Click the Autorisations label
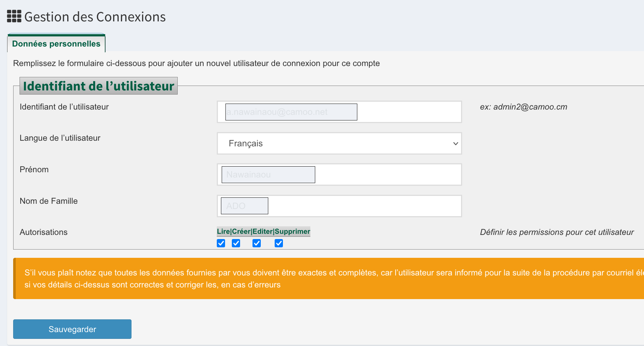This screenshot has height=346, width=644. pos(44,232)
